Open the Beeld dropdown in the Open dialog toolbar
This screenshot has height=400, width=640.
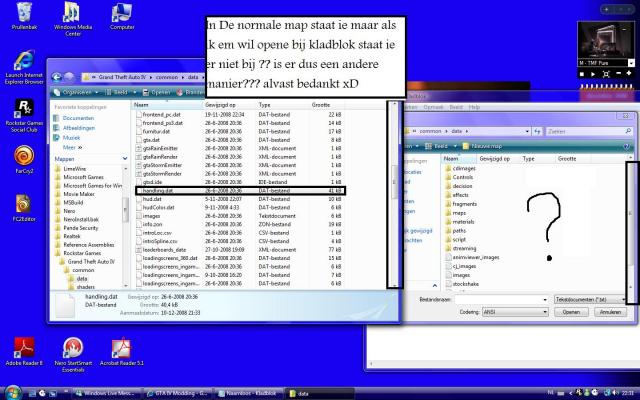coord(441,146)
